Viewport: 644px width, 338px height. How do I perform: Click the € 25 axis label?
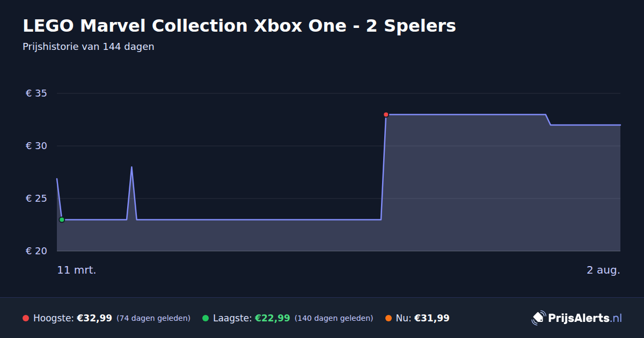[36, 199]
